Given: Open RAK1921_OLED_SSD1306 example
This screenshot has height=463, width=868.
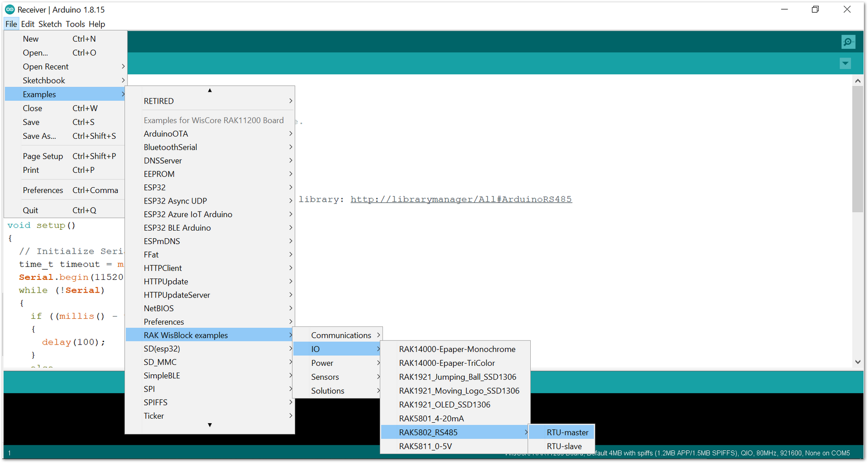Looking at the screenshot, I should pyautogui.click(x=455, y=405).
